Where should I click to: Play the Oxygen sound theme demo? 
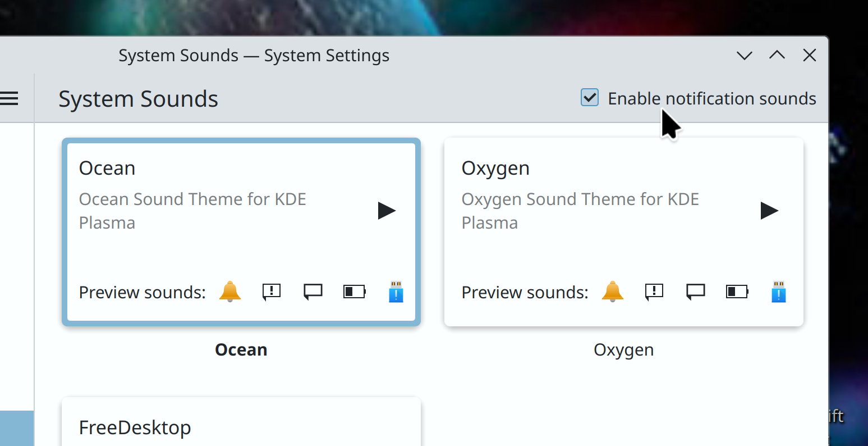pyautogui.click(x=769, y=211)
